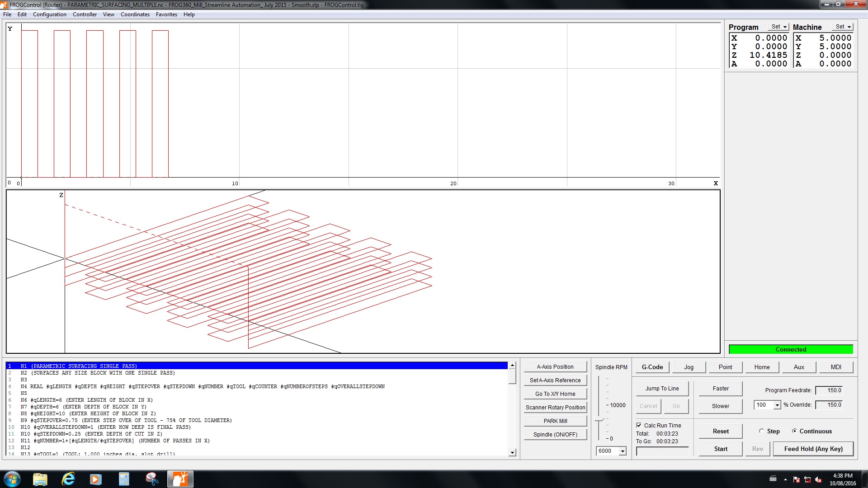Open the Machine Set dropdown
Viewport: 868px width, 488px height.
point(843,27)
